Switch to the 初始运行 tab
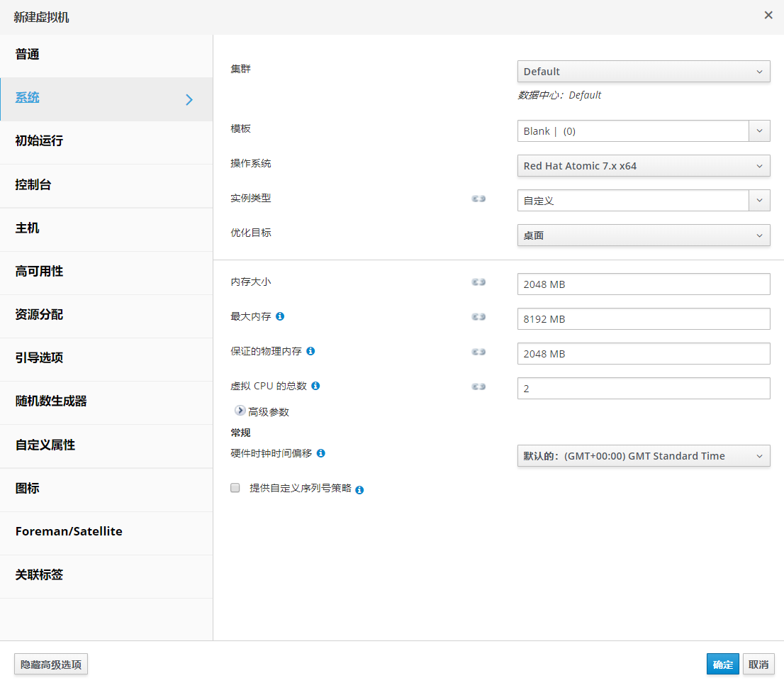This screenshot has width=784, height=683. tap(106, 142)
